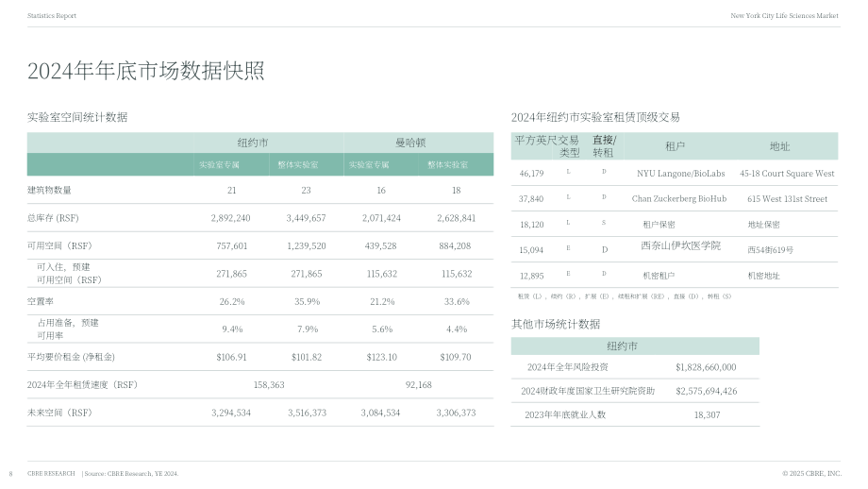868x489 pixels.
Task: Select the 'Statistics Report' header text
Action: pyautogui.click(x=52, y=15)
